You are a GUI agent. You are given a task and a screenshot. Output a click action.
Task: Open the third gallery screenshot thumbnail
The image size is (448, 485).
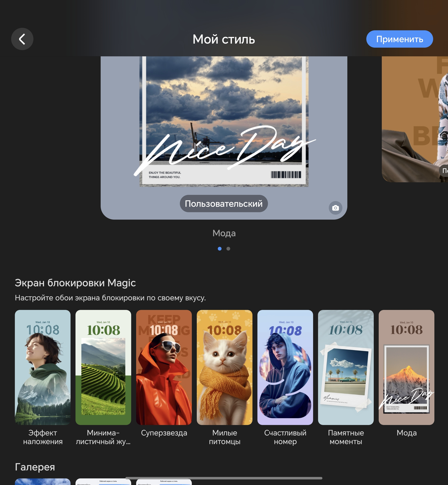164,482
